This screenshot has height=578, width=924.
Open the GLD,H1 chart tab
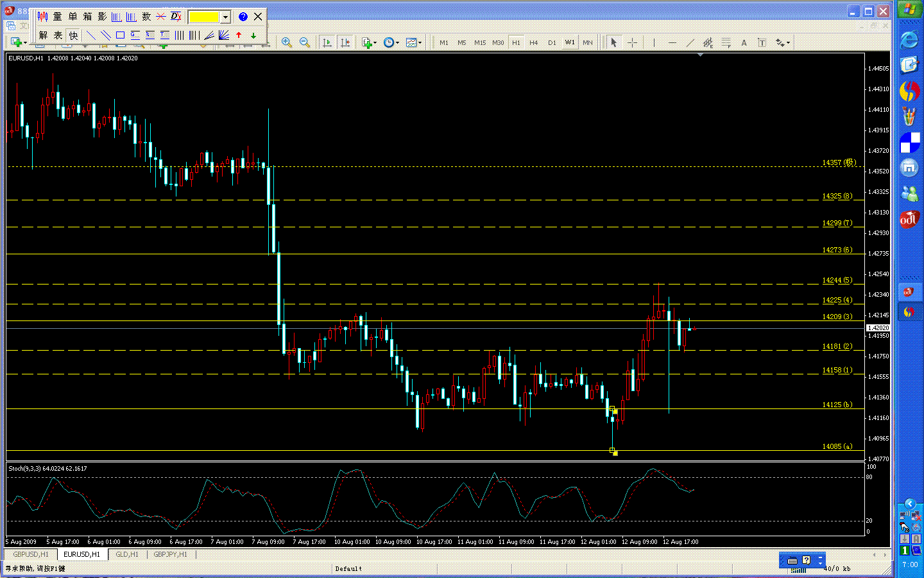point(127,554)
